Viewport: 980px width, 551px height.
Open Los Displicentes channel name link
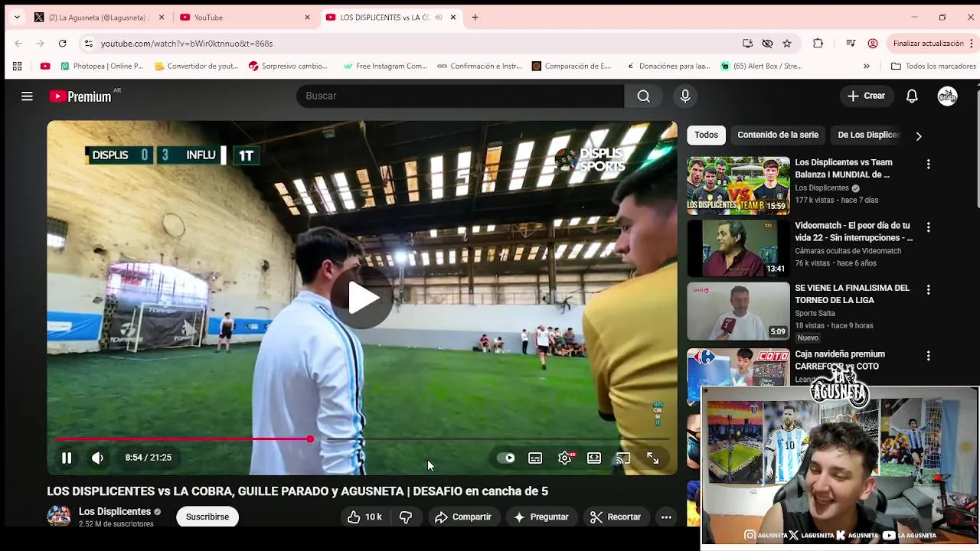click(x=115, y=511)
